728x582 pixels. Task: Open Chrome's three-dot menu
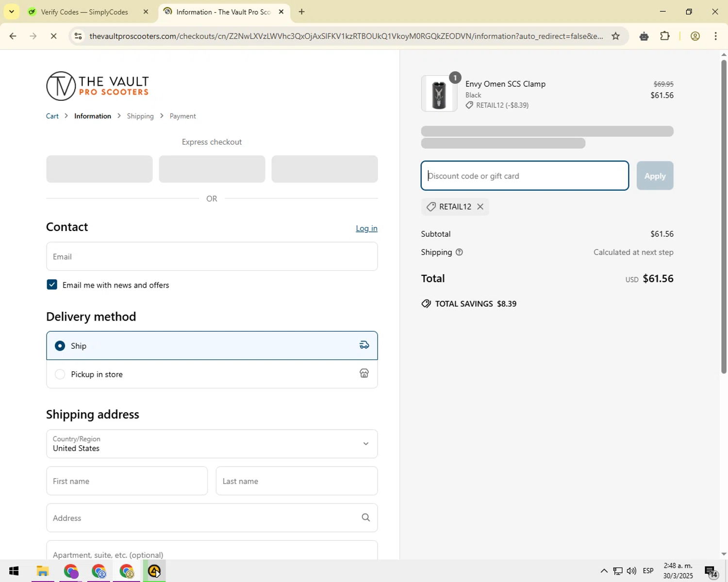click(716, 36)
